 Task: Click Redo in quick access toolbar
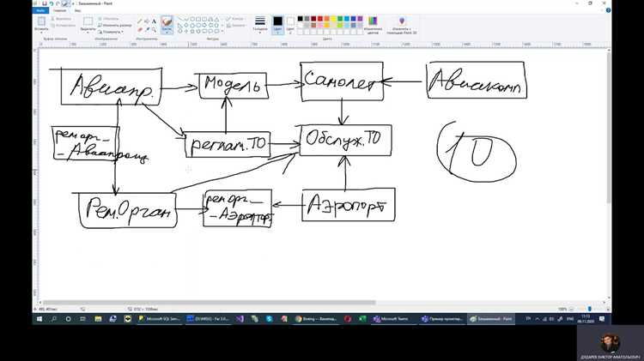(58, 3)
